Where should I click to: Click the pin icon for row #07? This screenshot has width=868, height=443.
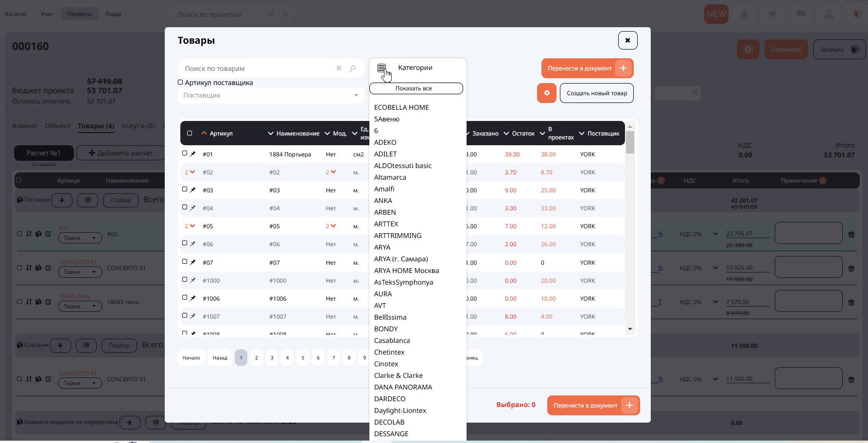[x=193, y=262]
